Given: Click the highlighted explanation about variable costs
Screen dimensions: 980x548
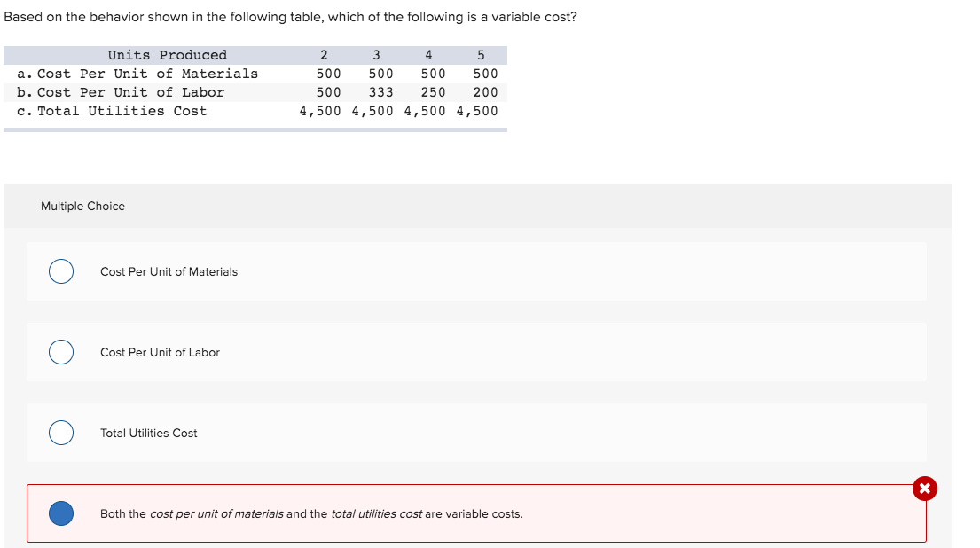Looking at the screenshot, I should pos(311,513).
